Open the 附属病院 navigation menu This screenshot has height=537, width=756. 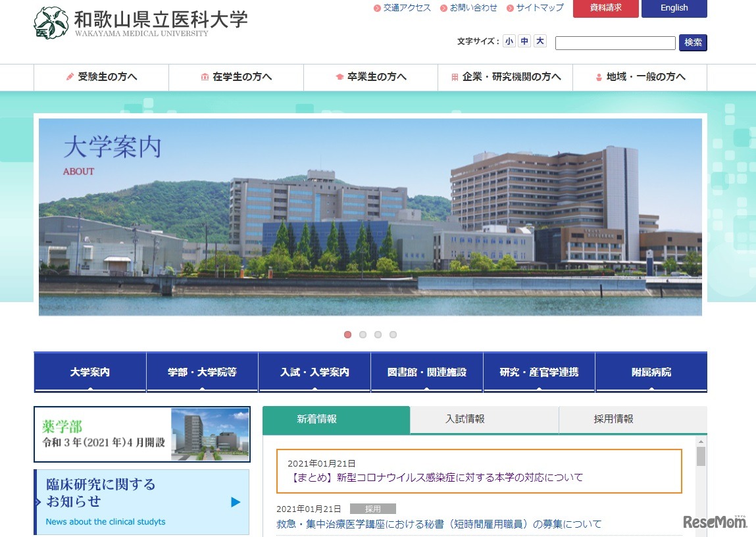click(x=650, y=371)
